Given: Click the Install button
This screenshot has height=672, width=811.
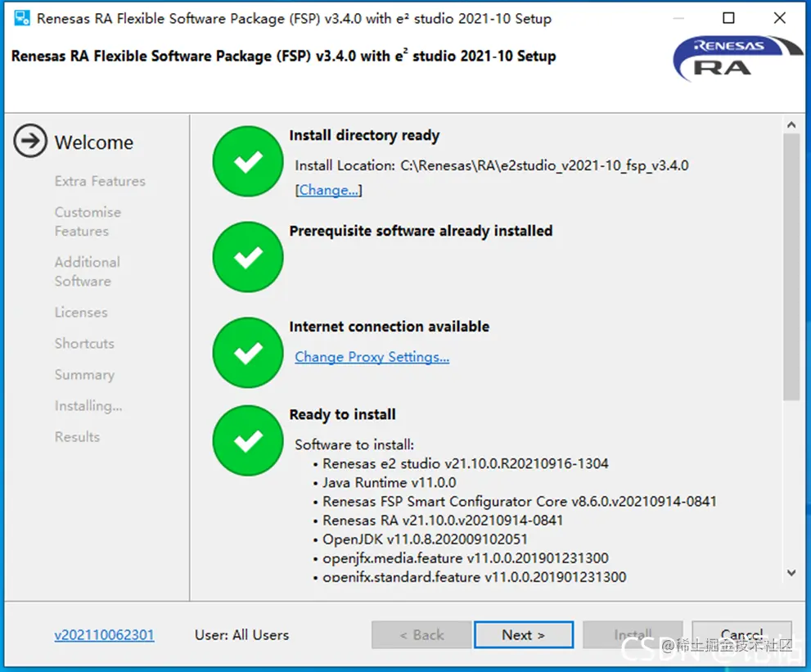Looking at the screenshot, I should [x=633, y=634].
